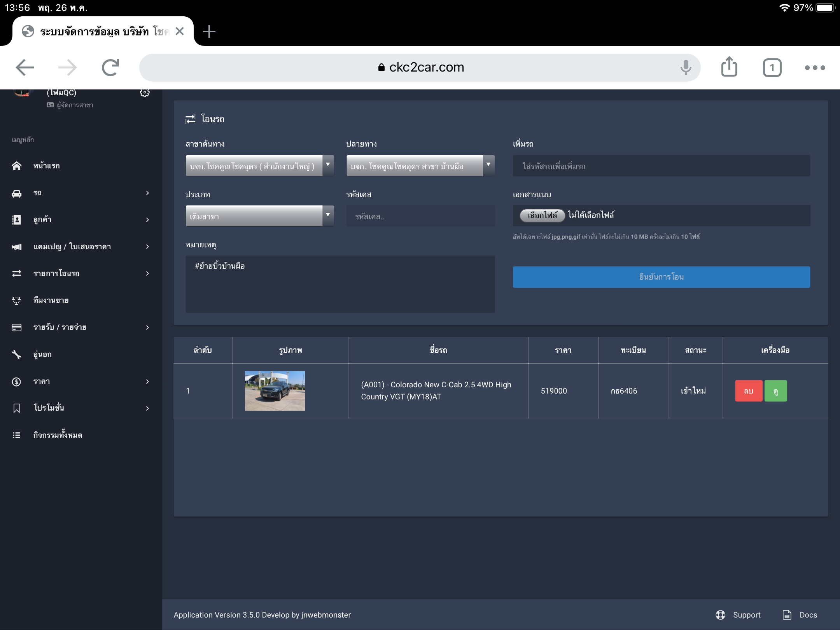840x630 pixels.
Task: Open หน้าแรก home menu item
Action: tap(47, 166)
